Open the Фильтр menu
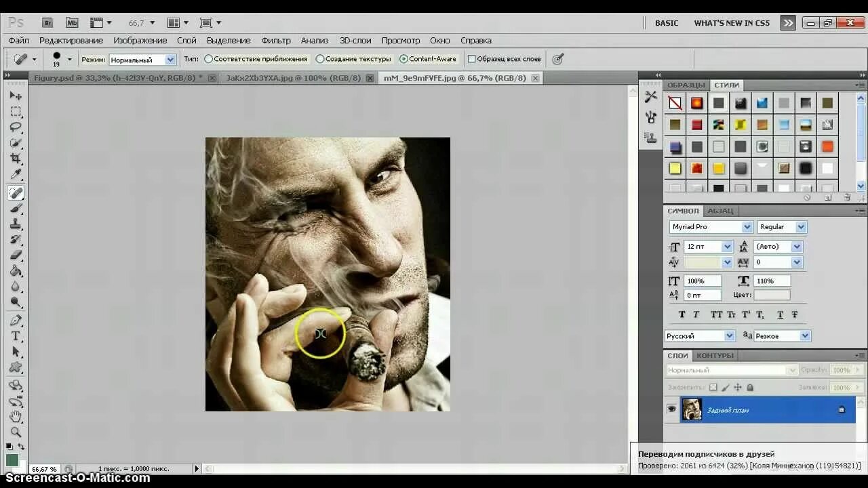The height and width of the screenshot is (488, 868). [x=276, y=41]
